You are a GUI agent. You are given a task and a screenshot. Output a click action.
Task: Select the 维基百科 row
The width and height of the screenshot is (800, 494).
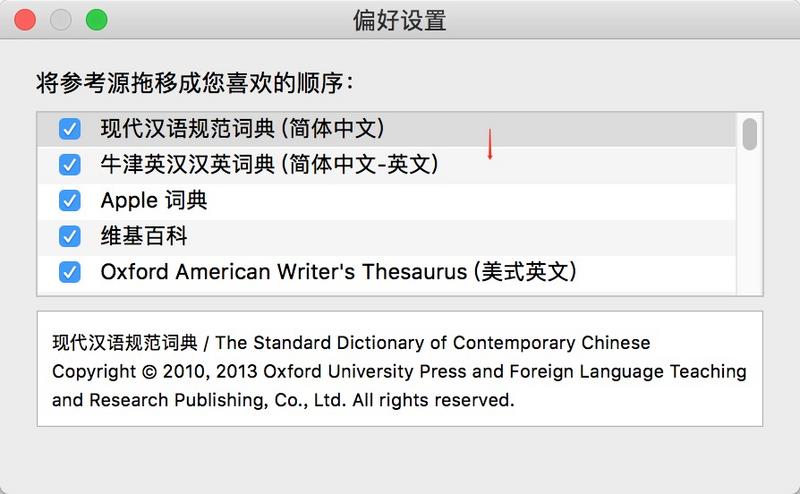point(387,237)
